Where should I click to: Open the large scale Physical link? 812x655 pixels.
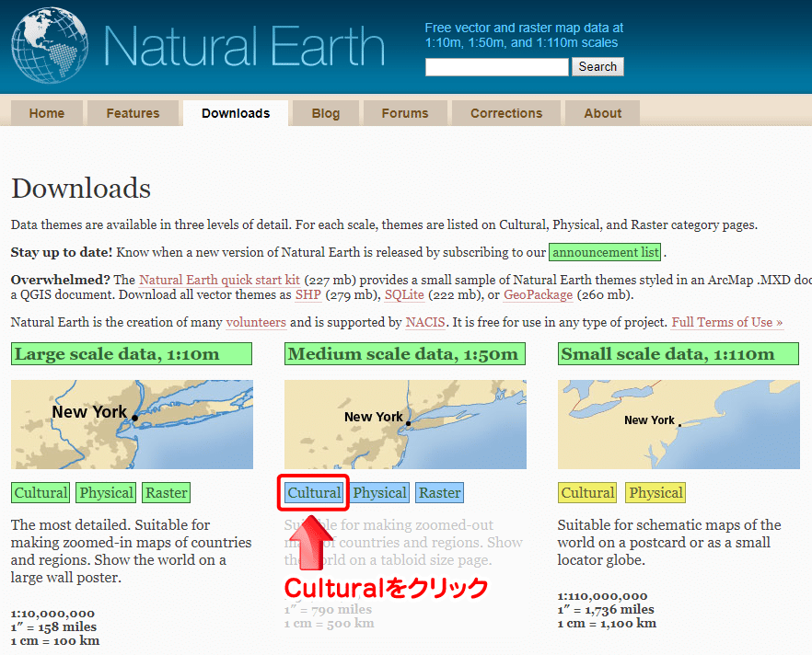pyautogui.click(x=106, y=492)
